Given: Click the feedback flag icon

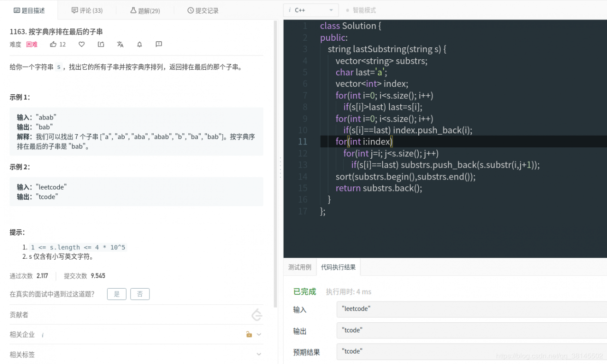Looking at the screenshot, I should tap(159, 44).
